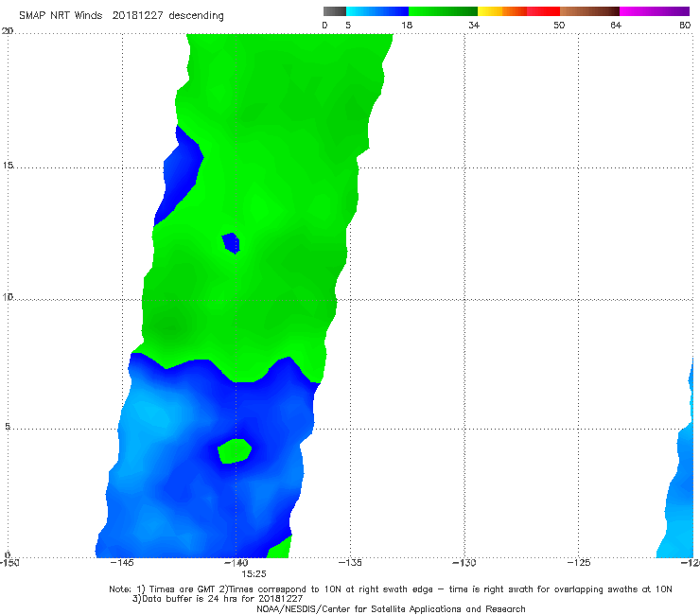Click the word 'descending' in the title
Image resolution: width=700 pixels, height=615 pixels.
tap(197, 16)
